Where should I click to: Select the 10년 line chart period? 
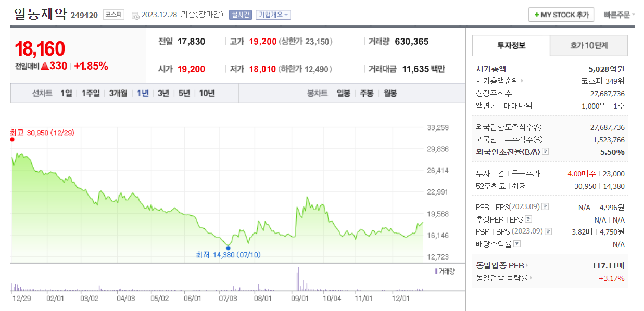(207, 94)
